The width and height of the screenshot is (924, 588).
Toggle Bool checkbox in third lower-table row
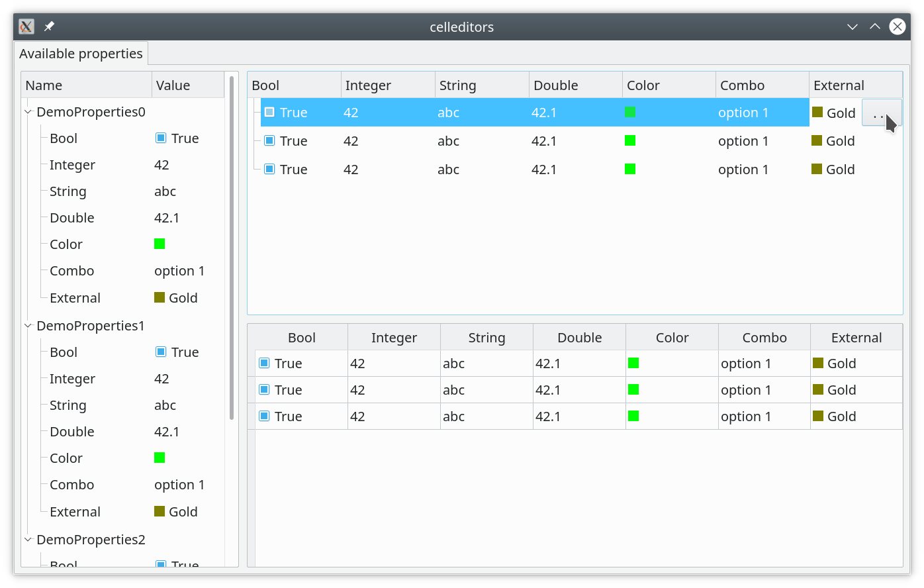click(x=264, y=416)
